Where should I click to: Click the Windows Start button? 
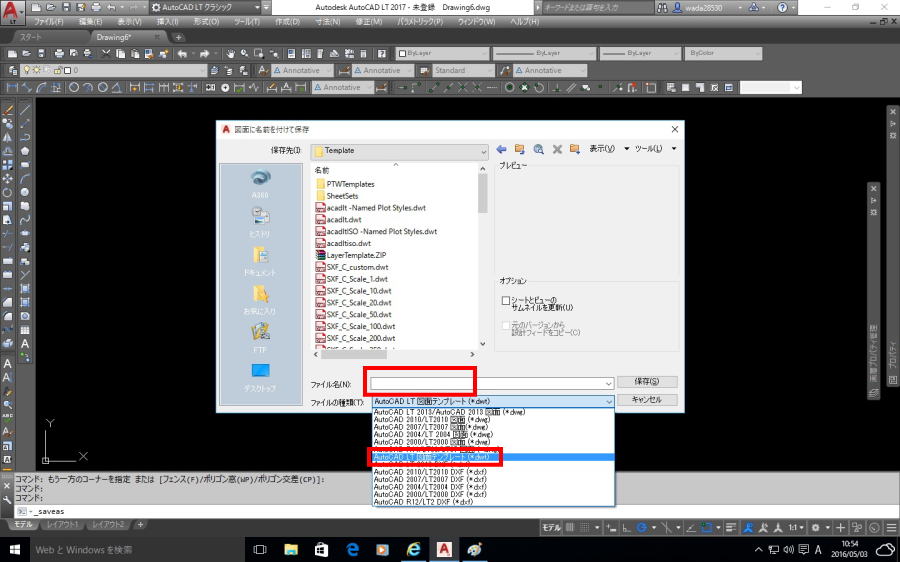pos(14,549)
